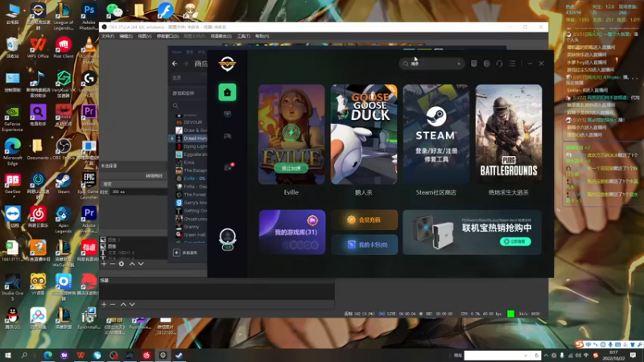Add a source with plus beside the gear icon
Image resolution: width=644 pixels, height=362 pixels.
tap(104, 264)
